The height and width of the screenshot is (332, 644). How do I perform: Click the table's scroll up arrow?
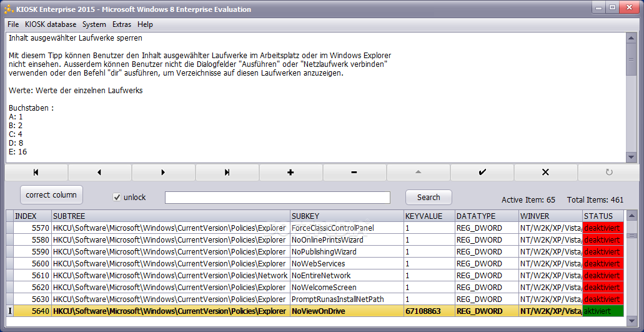click(631, 215)
